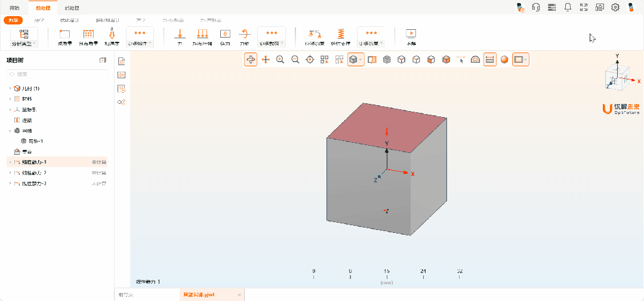
Task: Expand the 材料 tree node
Action: 10,99
